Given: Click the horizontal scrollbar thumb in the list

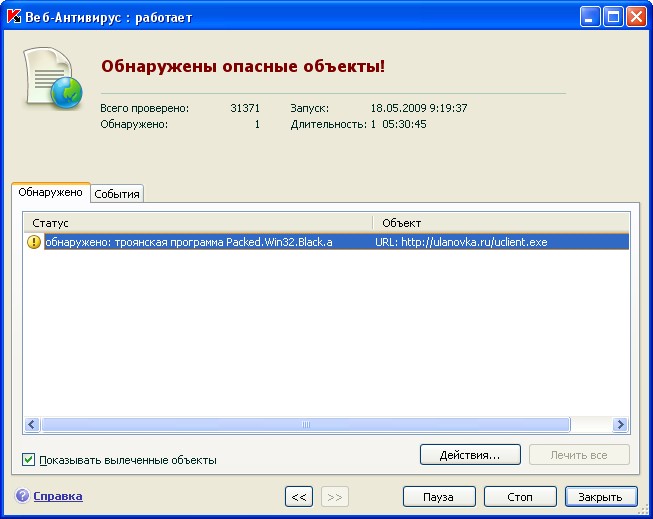Looking at the screenshot, I should (306, 424).
